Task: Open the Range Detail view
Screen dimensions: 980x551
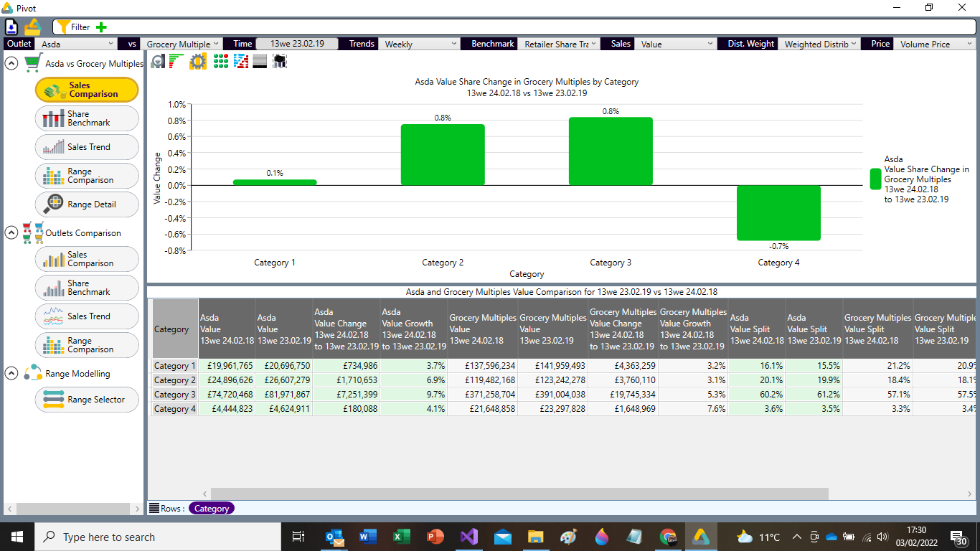Action: point(87,204)
